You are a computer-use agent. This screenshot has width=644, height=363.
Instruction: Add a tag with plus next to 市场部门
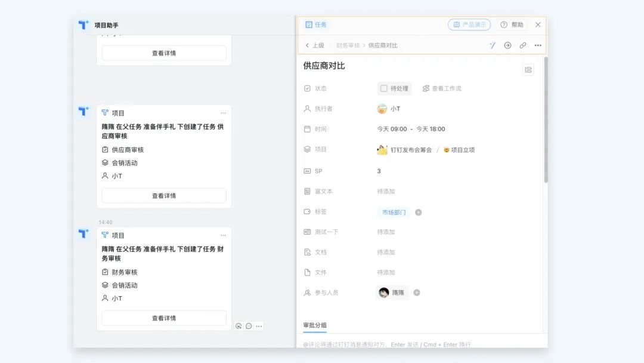click(419, 213)
